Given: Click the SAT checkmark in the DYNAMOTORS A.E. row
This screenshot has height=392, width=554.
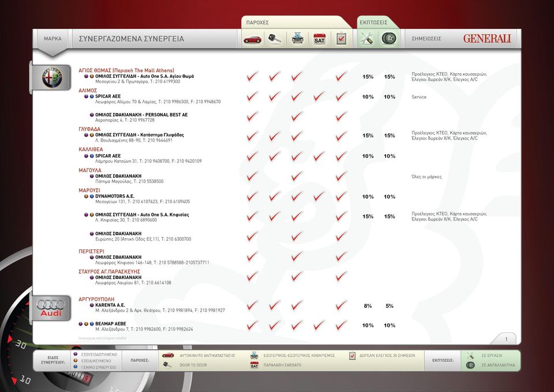Looking at the screenshot, I should [x=319, y=196].
